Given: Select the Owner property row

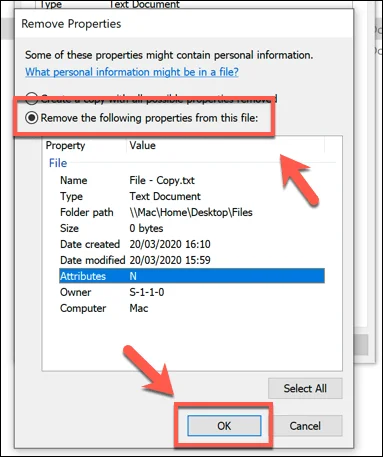Looking at the screenshot, I should point(192,292).
